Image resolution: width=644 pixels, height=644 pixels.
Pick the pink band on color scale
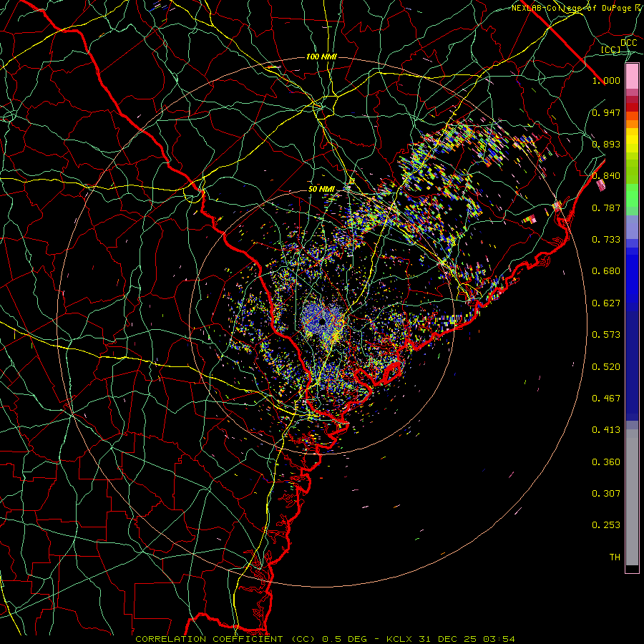tap(632, 77)
